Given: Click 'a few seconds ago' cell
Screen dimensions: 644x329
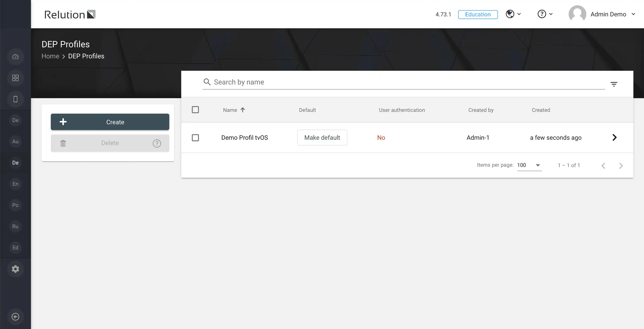Looking at the screenshot, I should (x=556, y=138).
